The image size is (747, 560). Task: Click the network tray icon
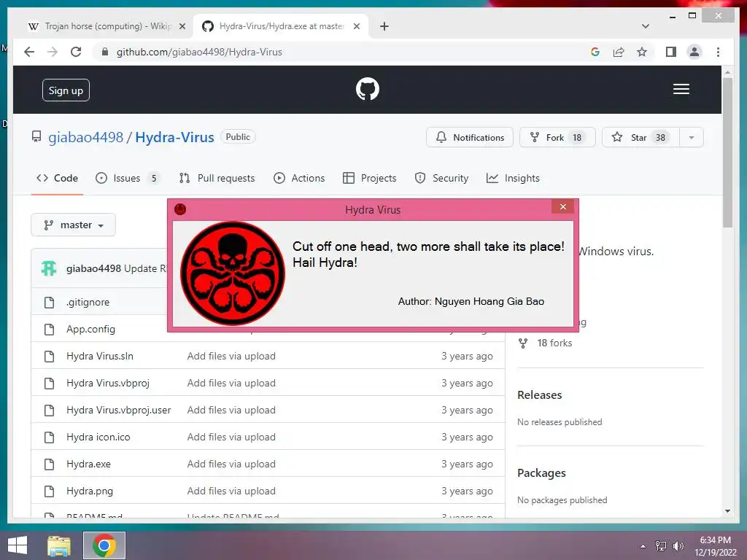[661, 546]
